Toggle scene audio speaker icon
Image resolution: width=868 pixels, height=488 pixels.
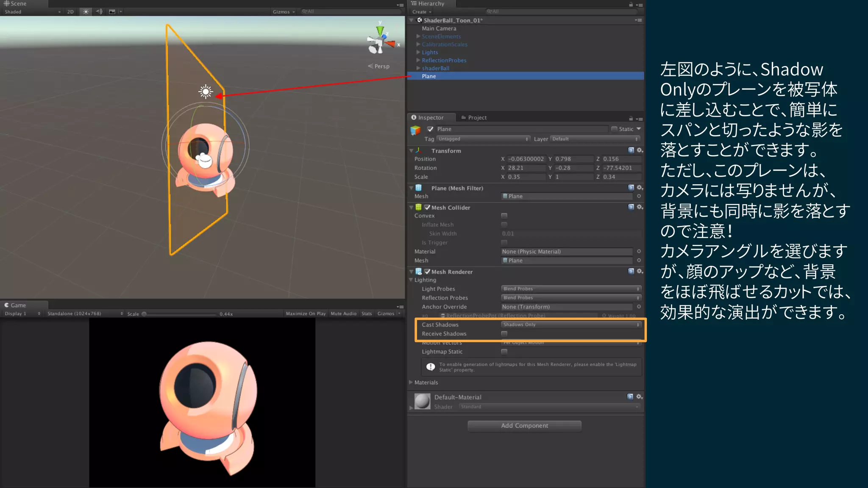[x=99, y=12]
